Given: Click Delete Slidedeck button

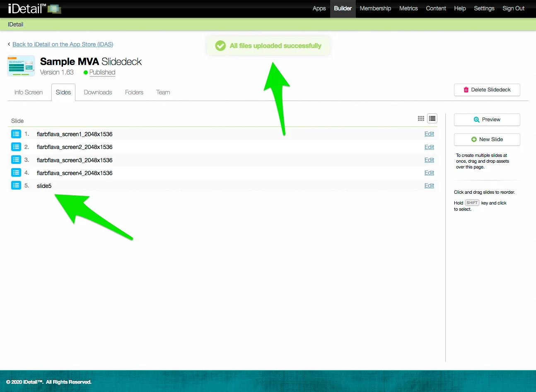Looking at the screenshot, I should pyautogui.click(x=487, y=90).
